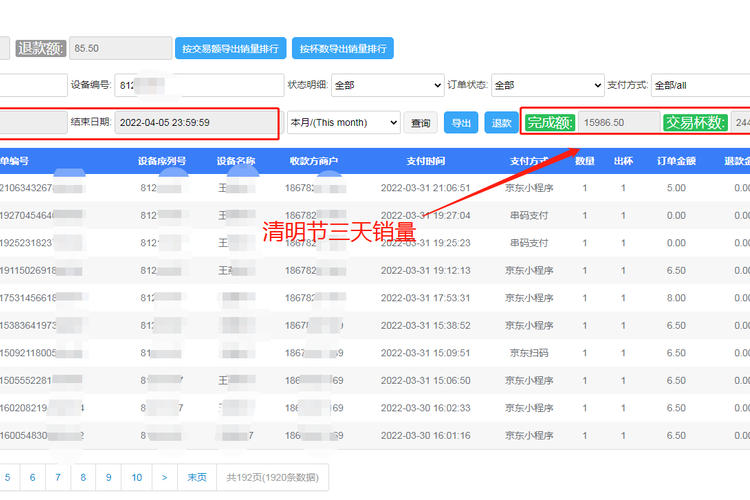
Task: Go to page 10 in pagination
Action: pyautogui.click(x=137, y=478)
